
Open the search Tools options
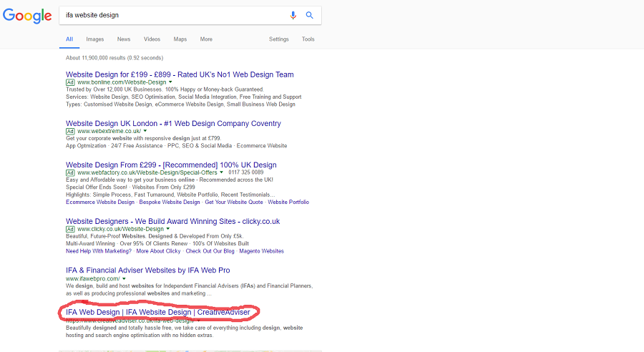308,39
